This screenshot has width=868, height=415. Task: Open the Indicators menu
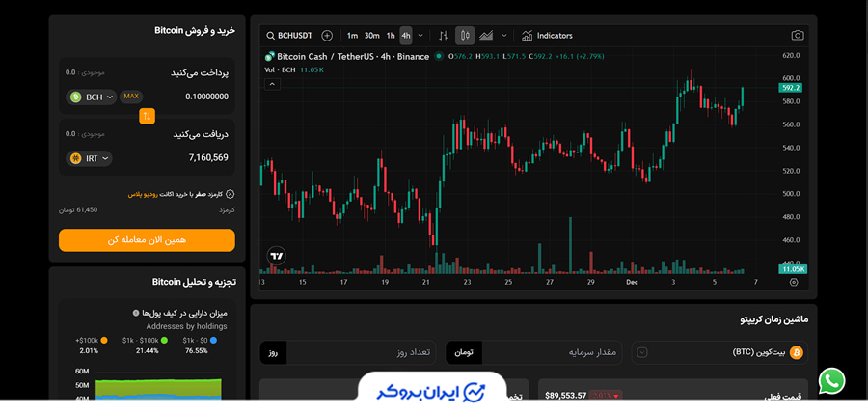pyautogui.click(x=547, y=36)
